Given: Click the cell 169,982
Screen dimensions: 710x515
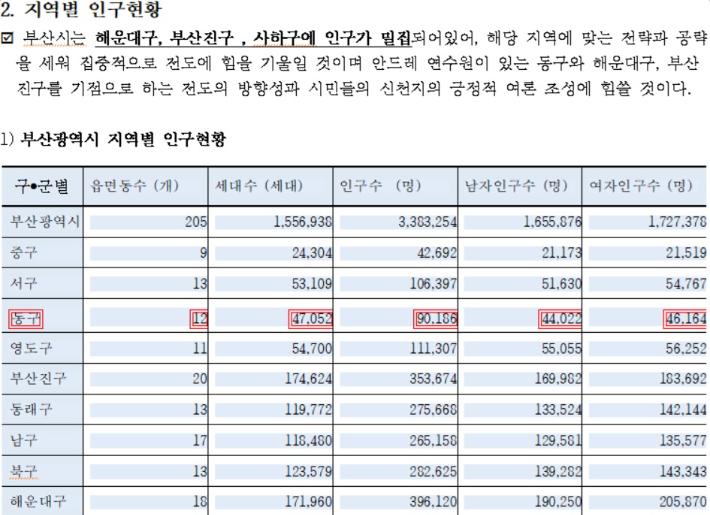Looking at the screenshot, I should [558, 379].
